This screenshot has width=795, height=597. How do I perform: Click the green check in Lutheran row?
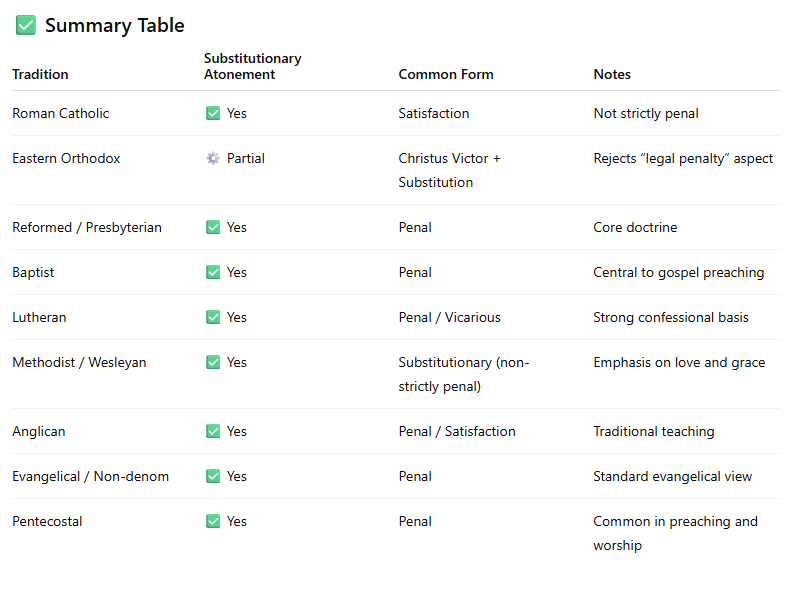(213, 317)
